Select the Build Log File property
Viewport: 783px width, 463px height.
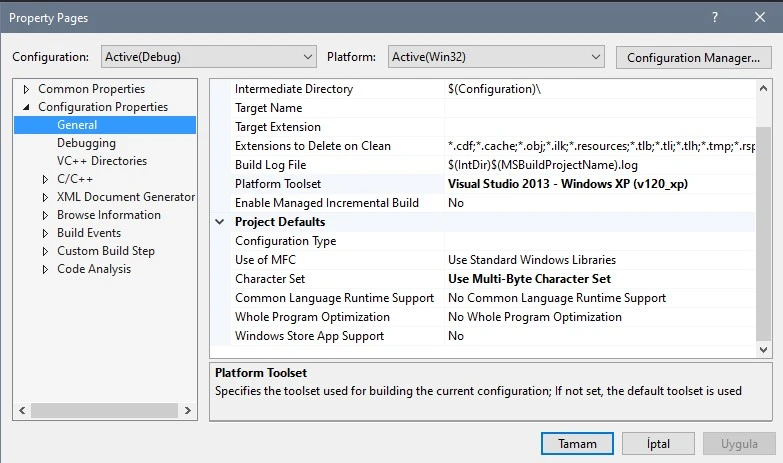(270, 165)
